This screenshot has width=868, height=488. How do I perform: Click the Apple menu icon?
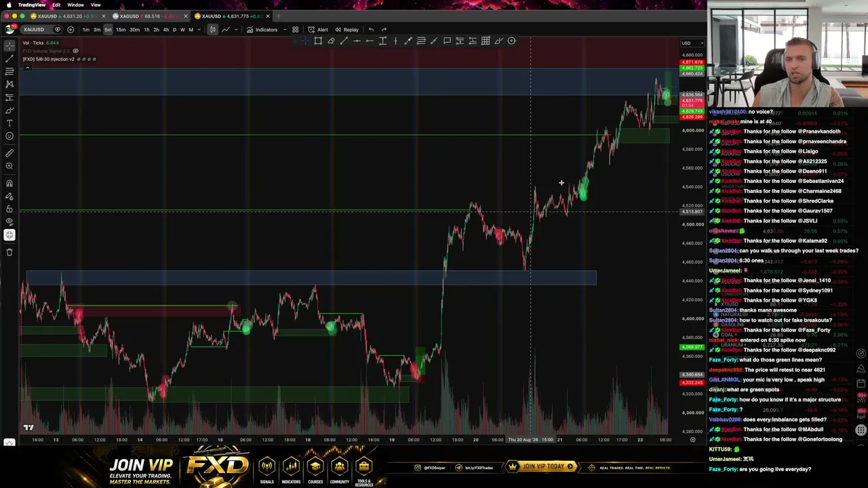tap(8, 5)
